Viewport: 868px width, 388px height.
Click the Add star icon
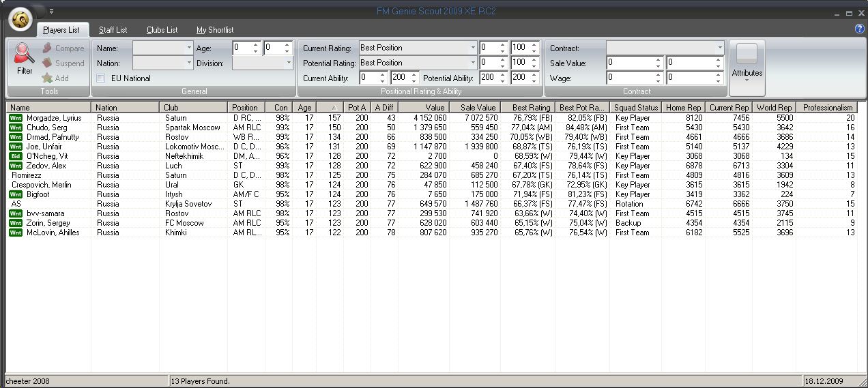(x=47, y=78)
